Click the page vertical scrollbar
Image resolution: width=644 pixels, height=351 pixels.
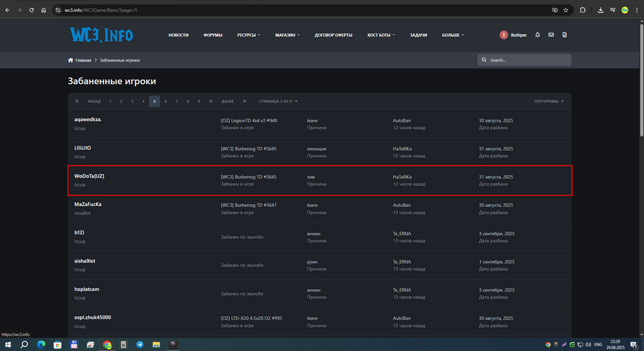[641, 80]
